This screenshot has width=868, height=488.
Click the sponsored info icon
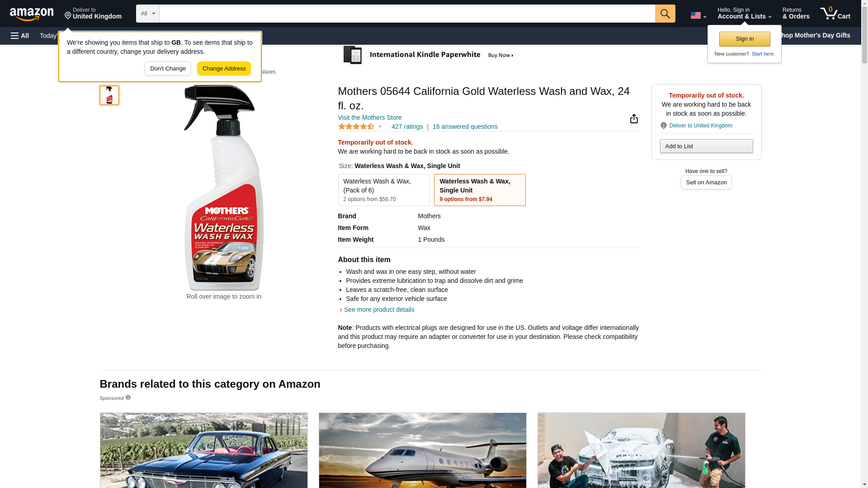pyautogui.click(x=128, y=398)
